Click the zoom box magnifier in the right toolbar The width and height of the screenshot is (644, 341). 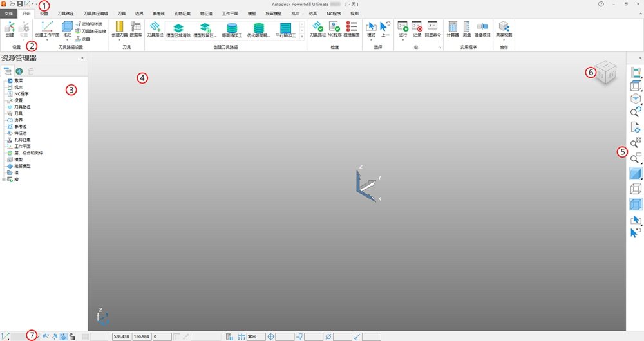[636, 158]
